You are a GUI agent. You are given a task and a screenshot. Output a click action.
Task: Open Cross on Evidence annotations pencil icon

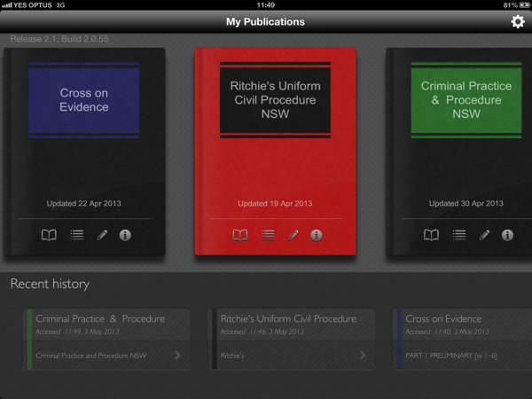coord(102,235)
